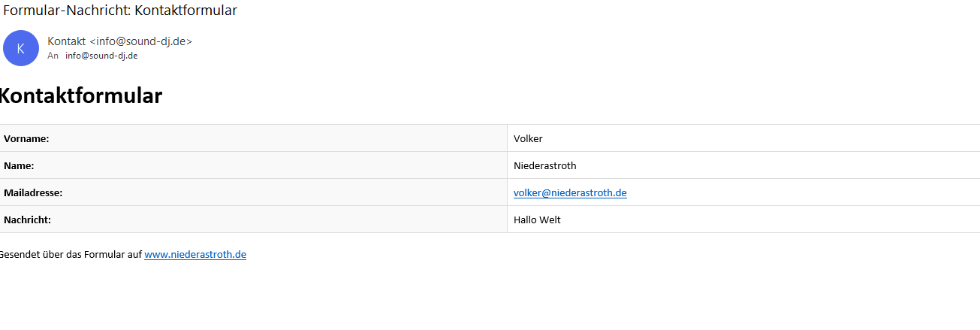This screenshot has width=980, height=330.
Task: Click the word Kontaktformular in the subject line
Action: (185, 11)
